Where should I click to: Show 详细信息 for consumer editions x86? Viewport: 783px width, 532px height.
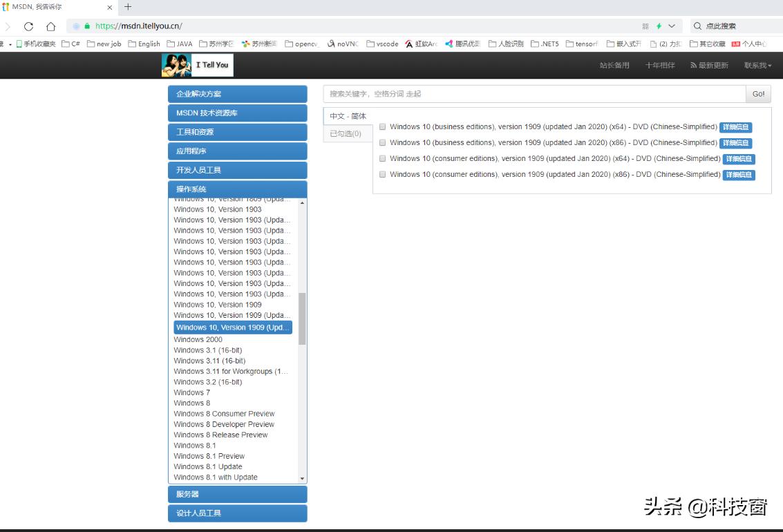coord(739,175)
